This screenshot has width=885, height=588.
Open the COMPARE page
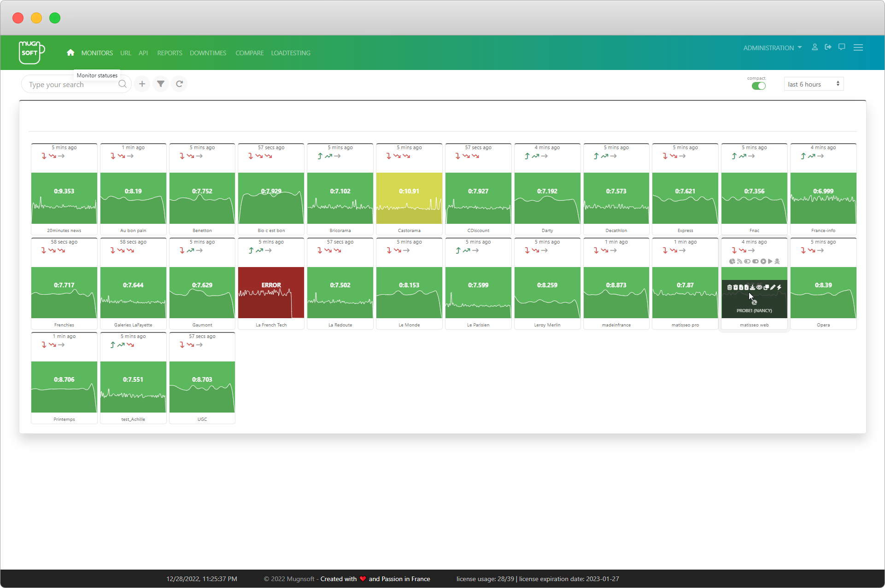pyautogui.click(x=250, y=53)
